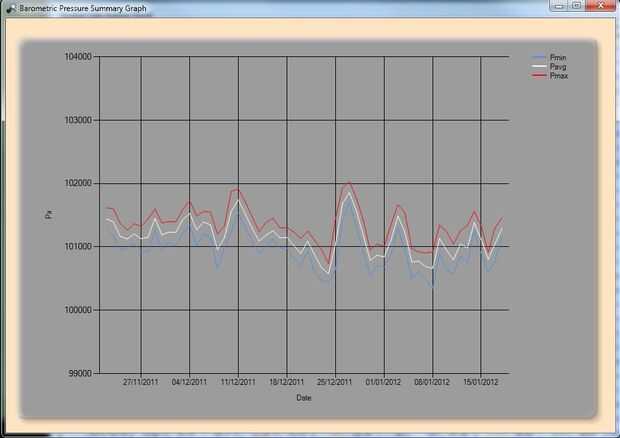Click the Date x-axis title
This screenshot has width=620, height=438.
click(304, 398)
